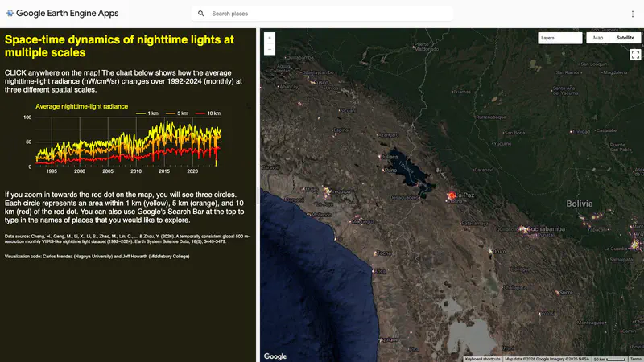Screen dimensions: 644x362
Task: Click the Trinidad city label
Action: [x=581, y=132]
